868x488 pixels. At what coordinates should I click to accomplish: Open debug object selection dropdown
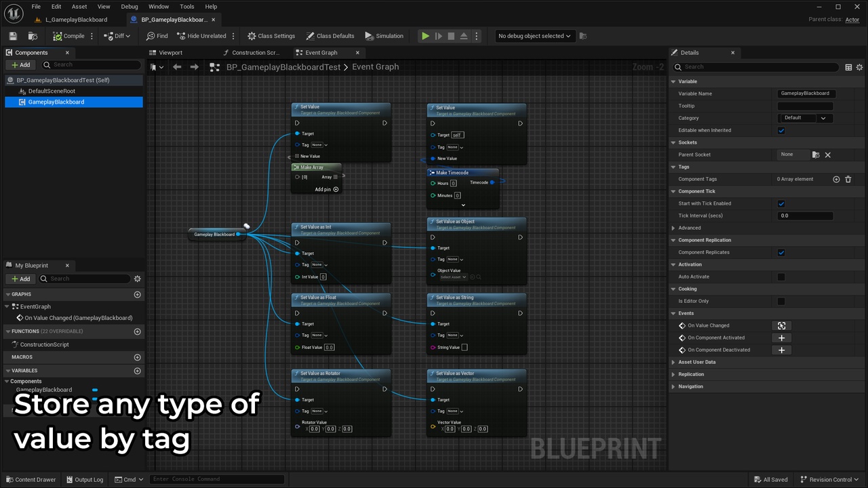click(534, 36)
